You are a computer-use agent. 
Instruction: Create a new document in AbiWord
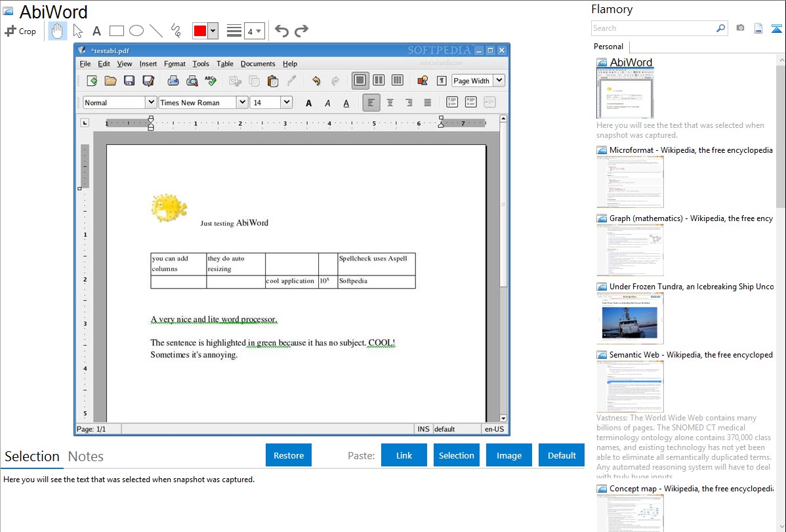[x=92, y=81]
